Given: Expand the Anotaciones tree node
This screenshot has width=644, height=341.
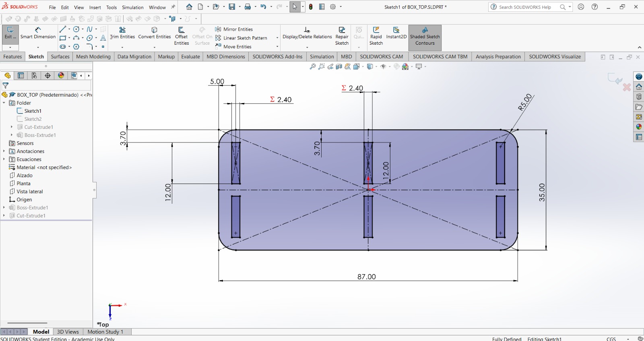Looking at the screenshot, I should pyautogui.click(x=4, y=151).
